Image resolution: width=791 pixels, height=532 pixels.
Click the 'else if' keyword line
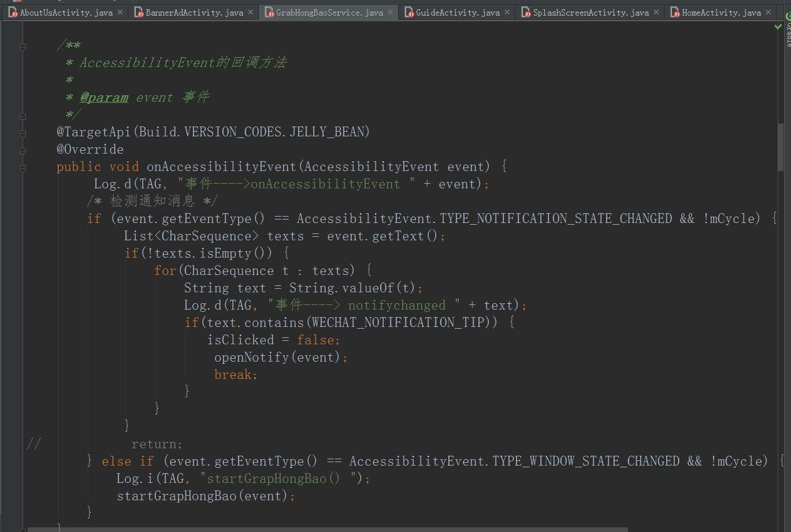point(128,462)
